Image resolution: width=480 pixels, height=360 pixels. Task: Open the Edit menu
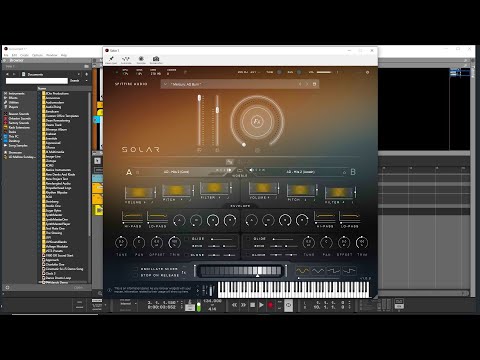point(14,55)
